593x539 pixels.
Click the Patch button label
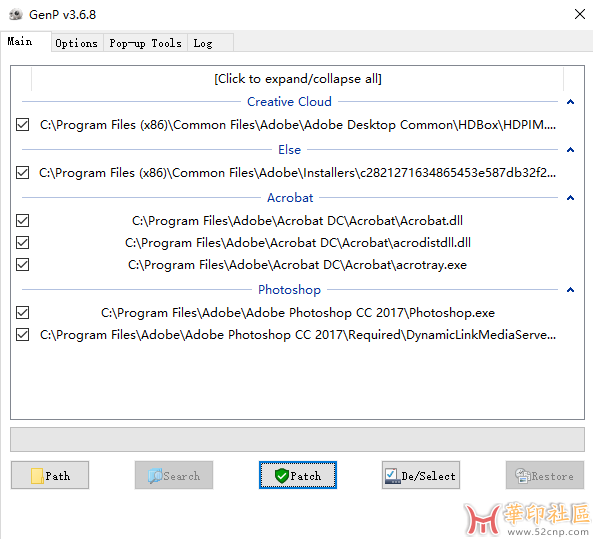(306, 476)
